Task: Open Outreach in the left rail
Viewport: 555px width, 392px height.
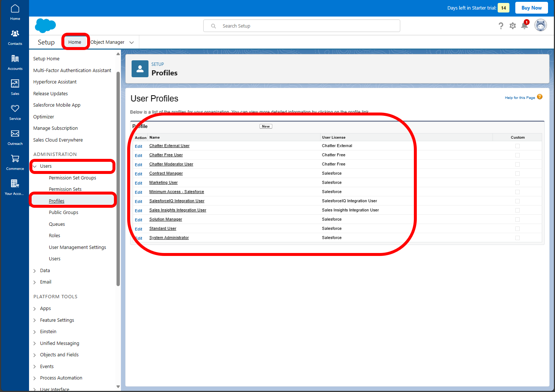Action: [x=15, y=137]
